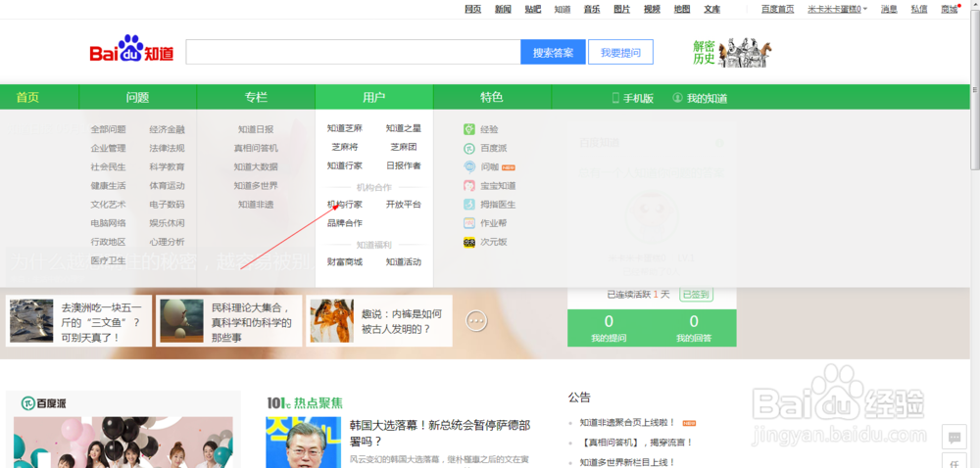This screenshot has width=980, height=468.
Task: Select 知道非遗 in 专栏 menu
Action: point(256,204)
